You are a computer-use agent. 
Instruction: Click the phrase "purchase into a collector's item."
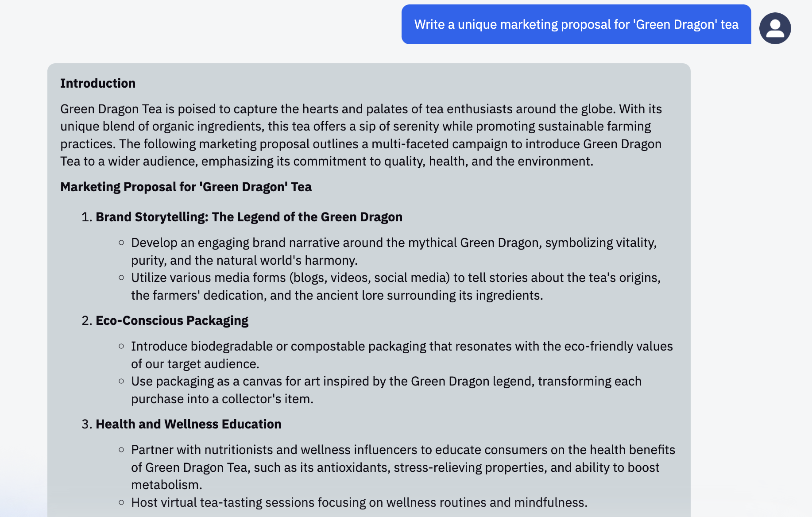(222, 399)
